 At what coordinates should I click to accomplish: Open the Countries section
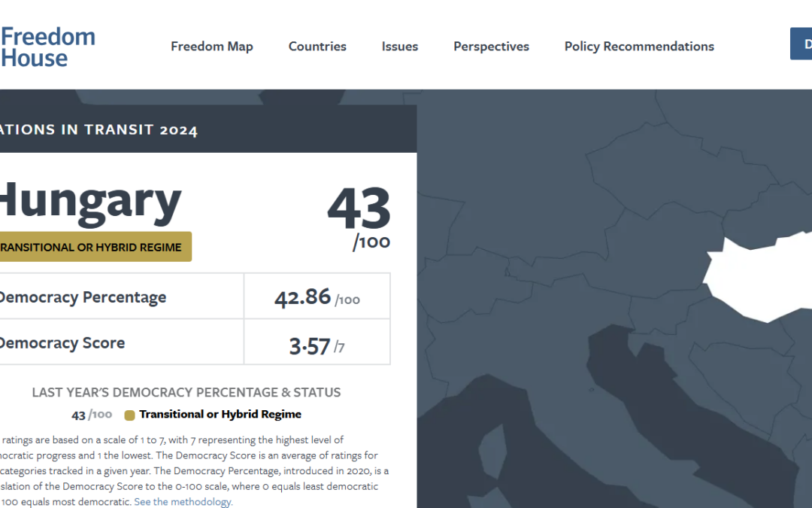tap(317, 46)
